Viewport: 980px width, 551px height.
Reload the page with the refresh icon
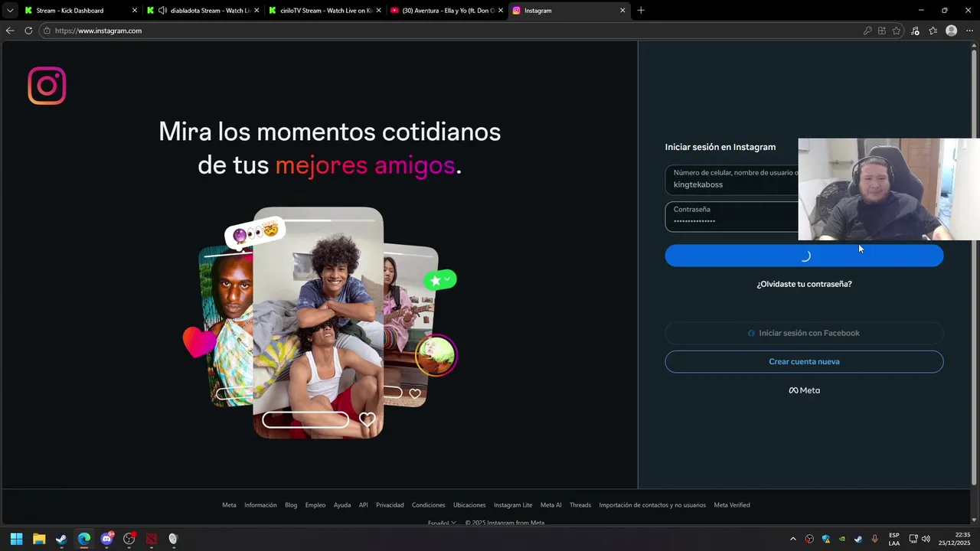[x=28, y=31]
